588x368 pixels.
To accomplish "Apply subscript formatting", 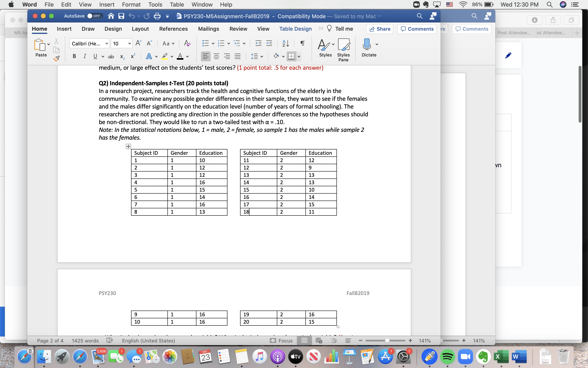I will (122, 56).
